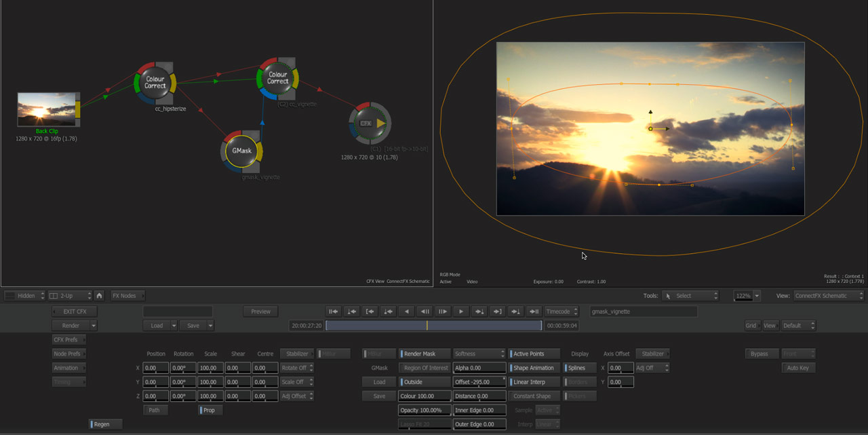Open the CFX Prefs menu
Screen dimensions: 868x435
(69, 339)
